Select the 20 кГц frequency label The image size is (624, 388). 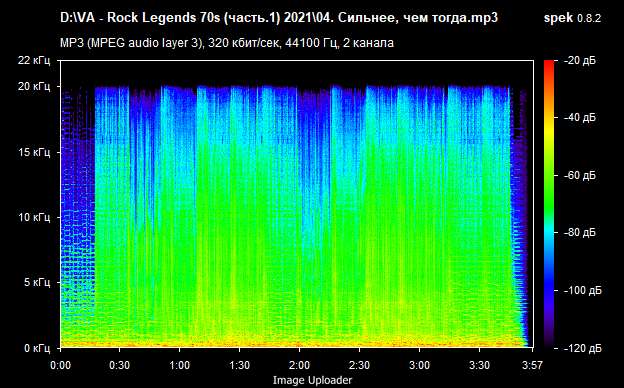[34, 86]
